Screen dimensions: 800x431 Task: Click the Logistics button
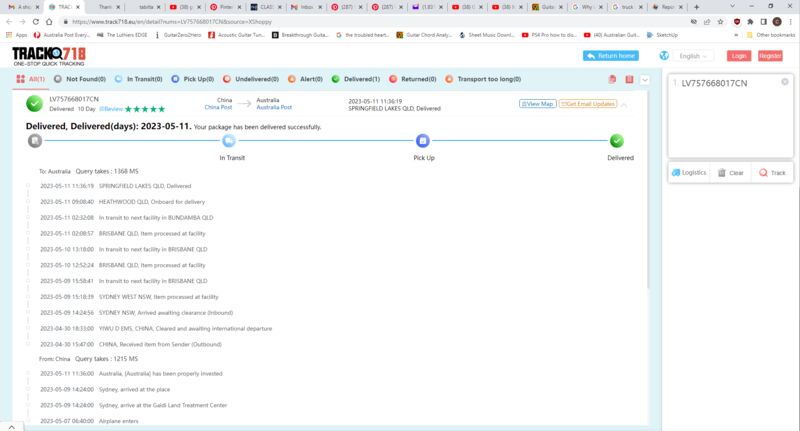pos(689,172)
